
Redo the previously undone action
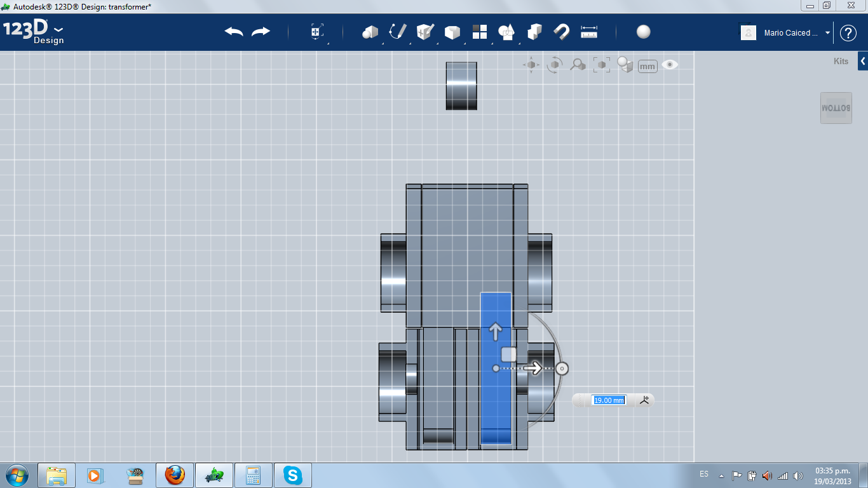261,32
